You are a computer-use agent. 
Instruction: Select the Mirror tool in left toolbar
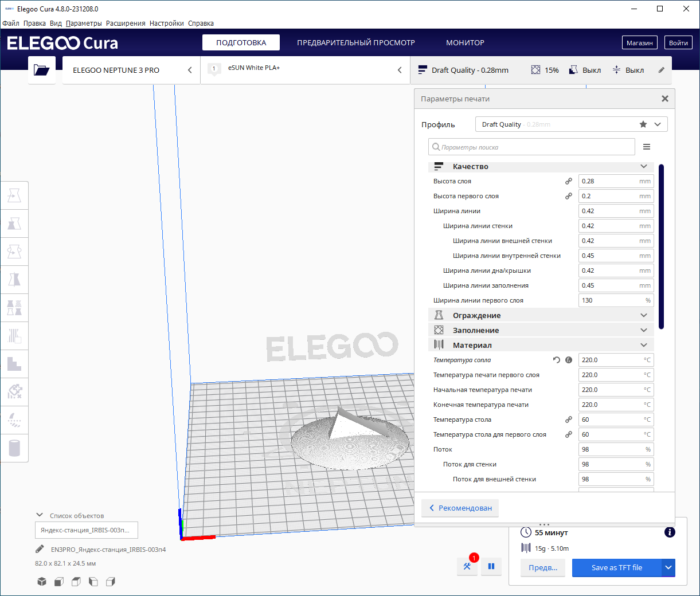(14, 280)
